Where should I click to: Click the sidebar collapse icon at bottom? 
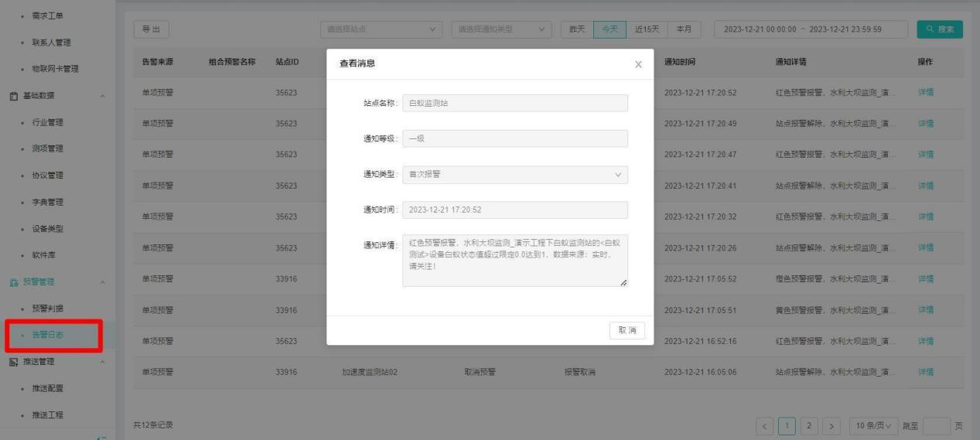[x=100, y=437]
